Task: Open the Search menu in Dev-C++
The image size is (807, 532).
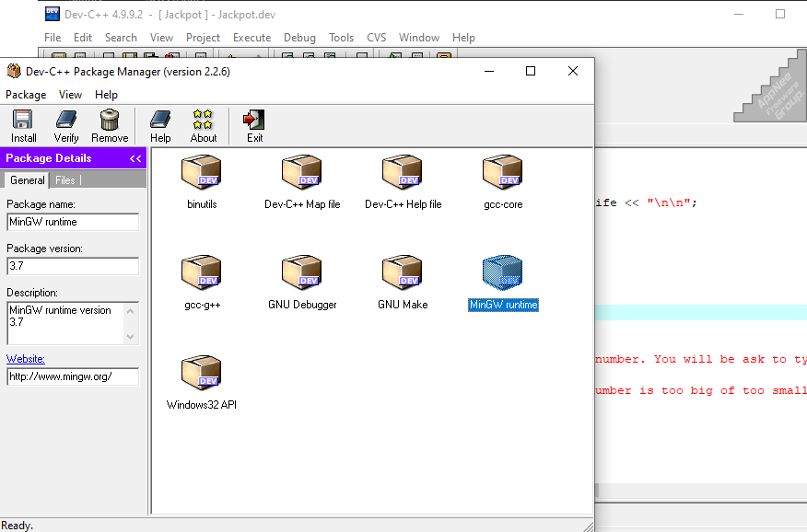Action: coord(121,38)
